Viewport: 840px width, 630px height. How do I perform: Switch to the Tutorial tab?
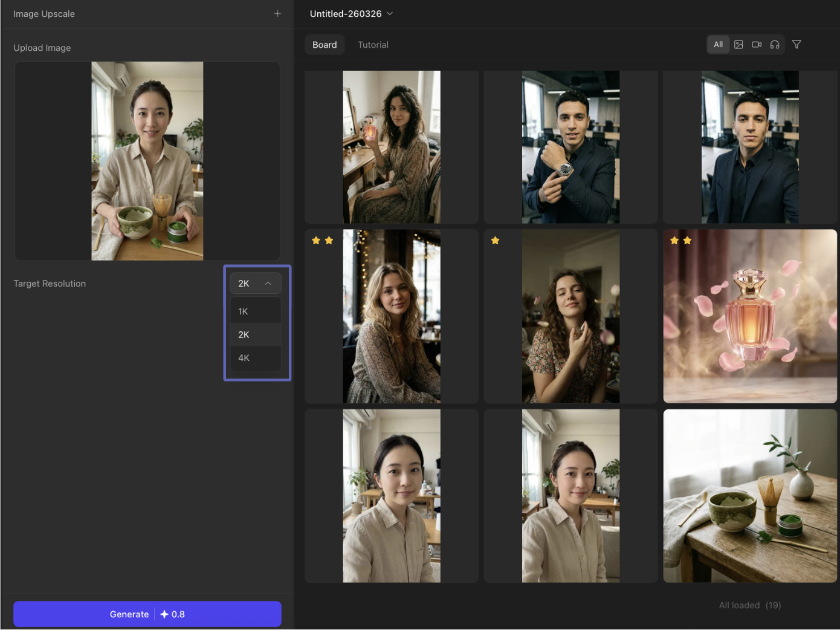pyautogui.click(x=373, y=45)
